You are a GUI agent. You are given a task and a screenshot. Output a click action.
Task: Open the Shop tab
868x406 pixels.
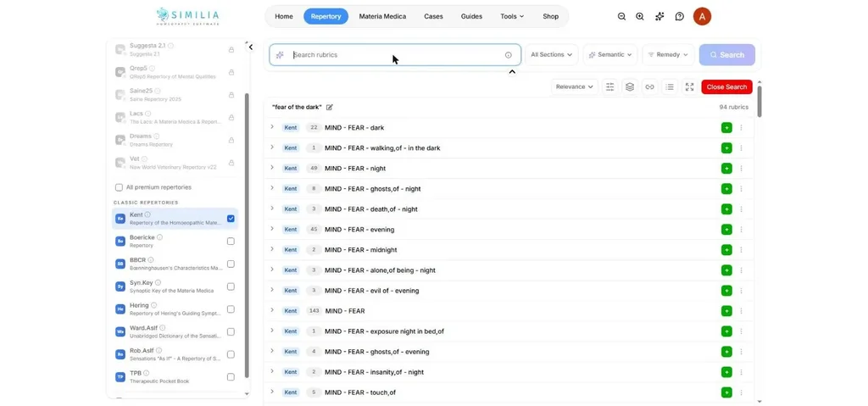pos(551,17)
